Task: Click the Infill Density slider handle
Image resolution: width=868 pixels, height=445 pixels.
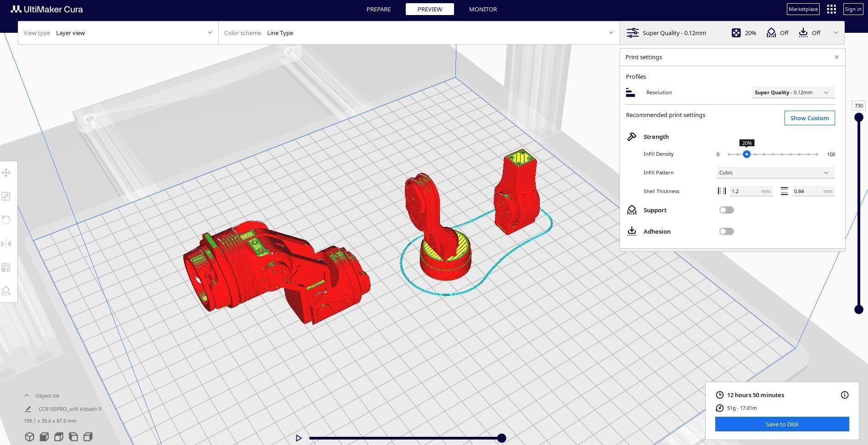Action: 746,154
